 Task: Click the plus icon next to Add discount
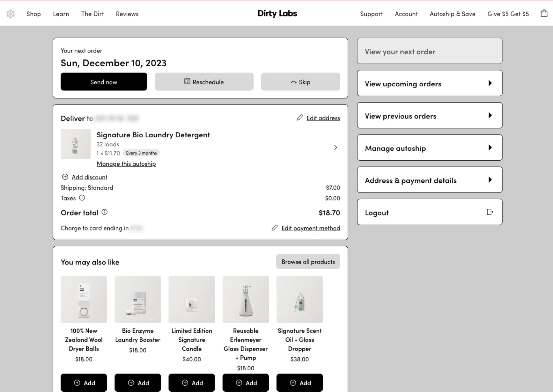pyautogui.click(x=65, y=177)
